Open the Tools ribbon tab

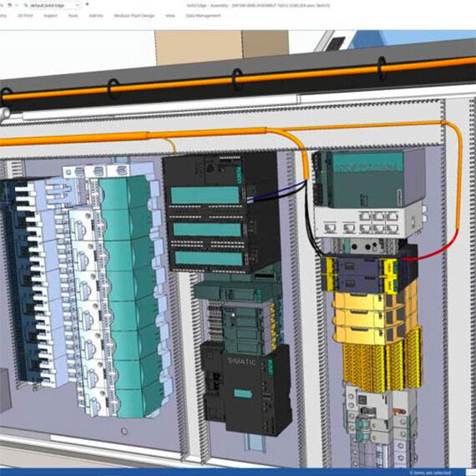pos(73,16)
